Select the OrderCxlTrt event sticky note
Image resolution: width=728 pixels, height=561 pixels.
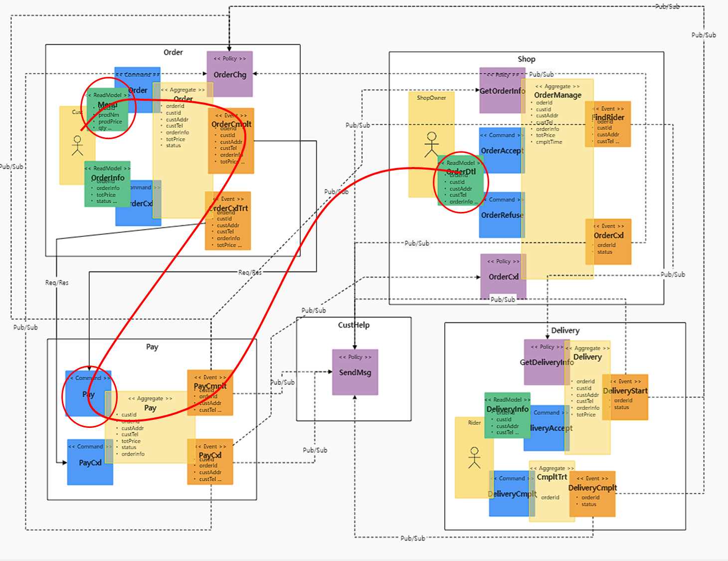pyautogui.click(x=228, y=221)
